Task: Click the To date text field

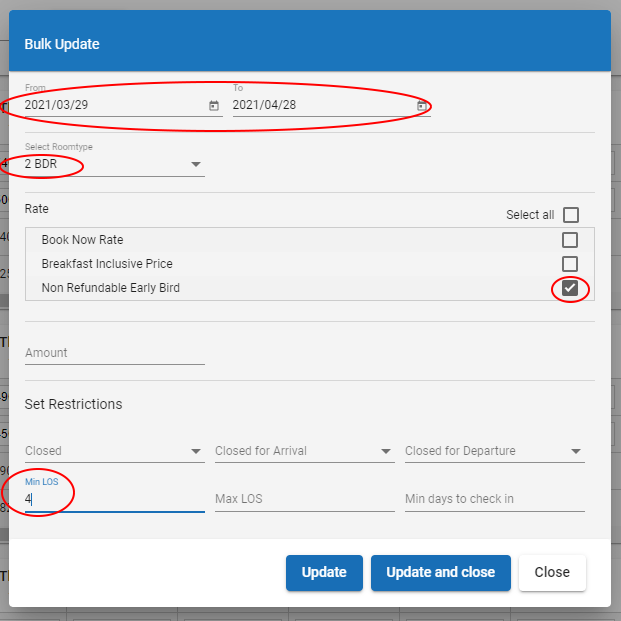Action: (320, 105)
